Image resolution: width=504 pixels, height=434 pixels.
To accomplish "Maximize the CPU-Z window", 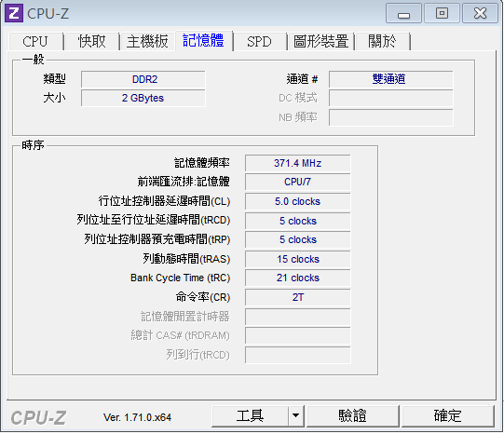I will point(442,13).
